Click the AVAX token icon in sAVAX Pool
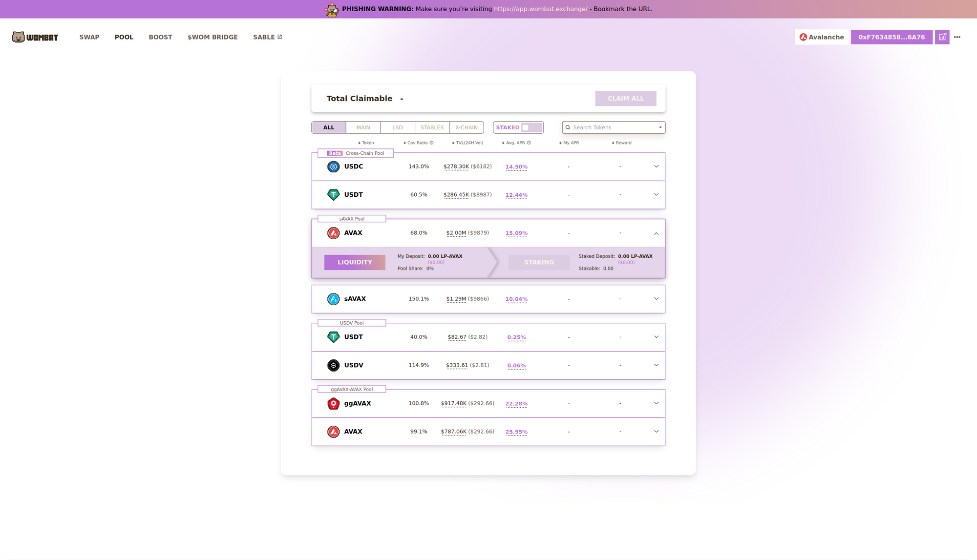The height and width of the screenshot is (560, 977). pyautogui.click(x=333, y=233)
